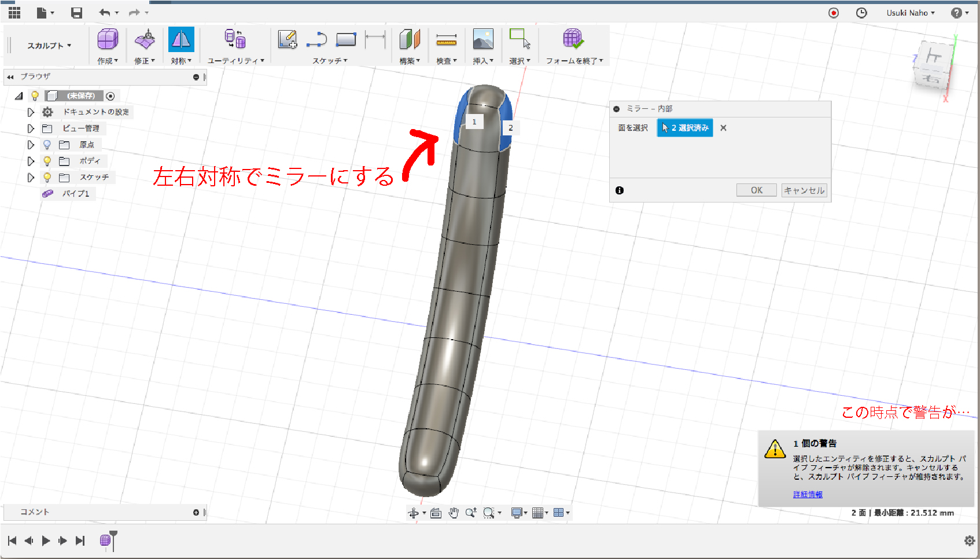980x559 pixels.
Task: Toggle visibility bulb for 原点 folder
Action: 47,145
